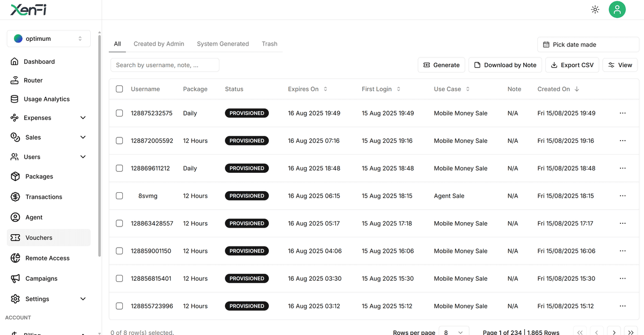Select checkbox for voucher 128869611212
The image size is (644, 335).
click(120, 168)
